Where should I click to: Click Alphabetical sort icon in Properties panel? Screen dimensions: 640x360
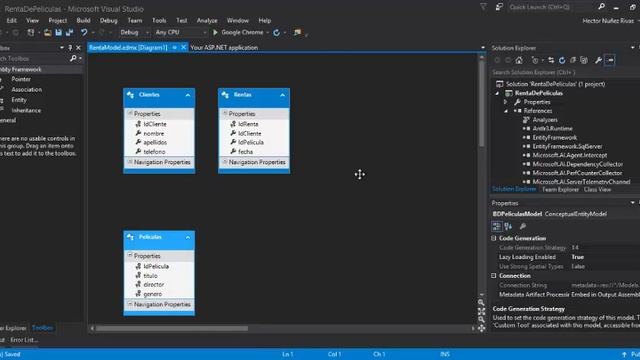[x=508, y=226]
